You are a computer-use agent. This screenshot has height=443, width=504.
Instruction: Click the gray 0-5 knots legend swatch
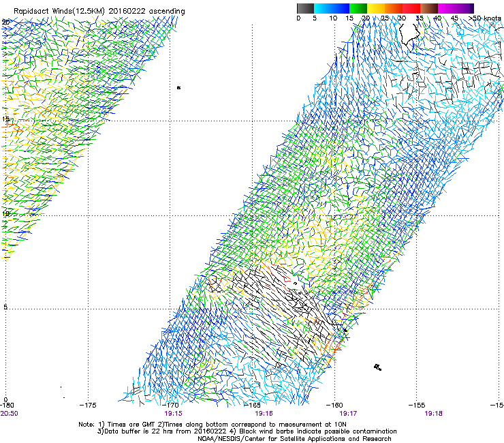[x=305, y=8]
